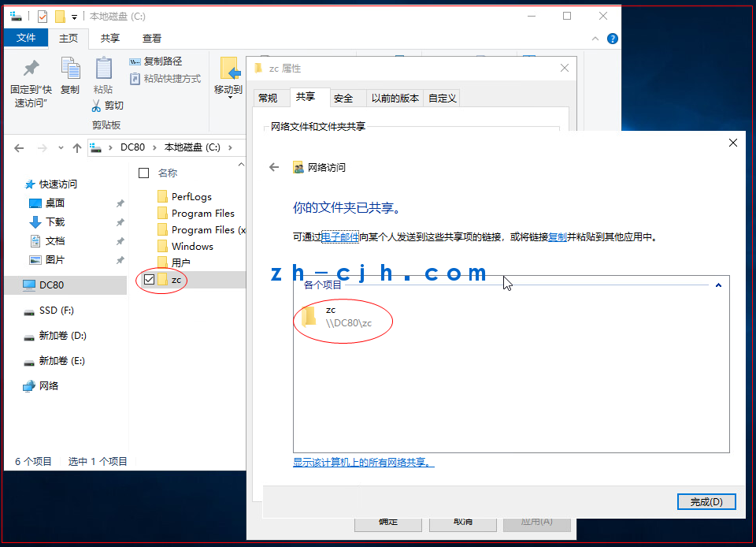Screen dimensions: 756x547
Task: Switch to the 查看 ribbon tab
Action: [152, 38]
